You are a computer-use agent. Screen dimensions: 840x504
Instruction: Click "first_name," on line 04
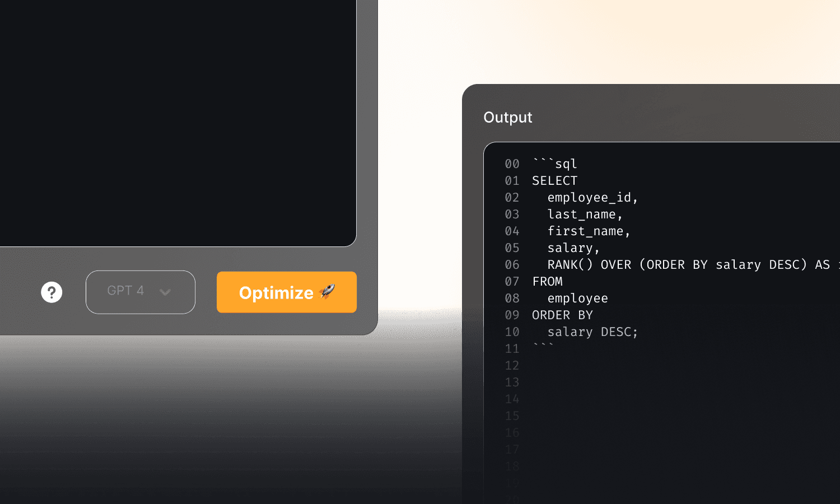pyautogui.click(x=589, y=231)
